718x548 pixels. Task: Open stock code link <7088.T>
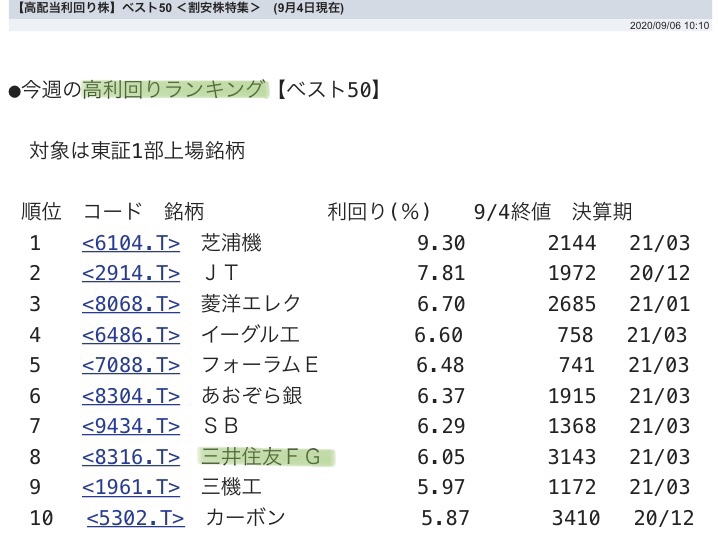pos(131,365)
